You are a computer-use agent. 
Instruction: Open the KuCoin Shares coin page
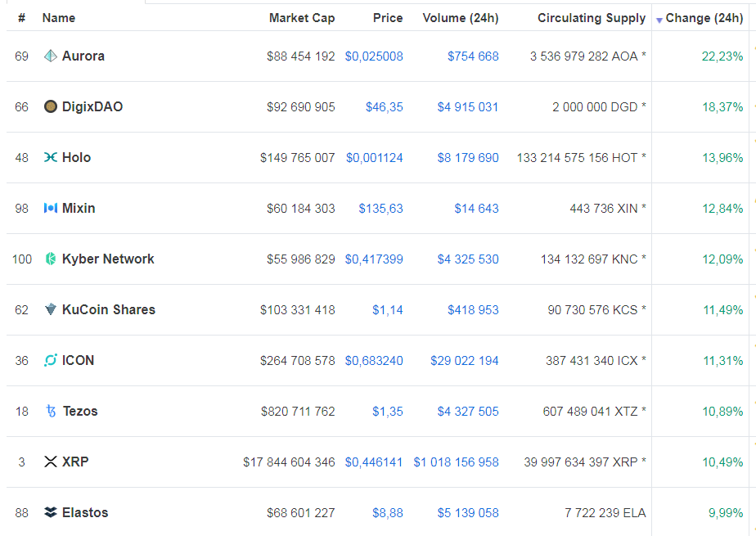click(x=109, y=309)
